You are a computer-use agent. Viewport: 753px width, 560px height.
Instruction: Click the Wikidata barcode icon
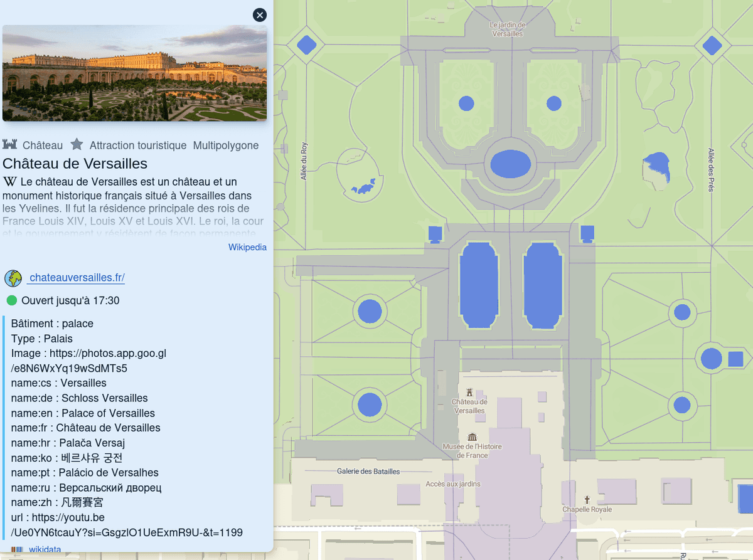point(17,550)
